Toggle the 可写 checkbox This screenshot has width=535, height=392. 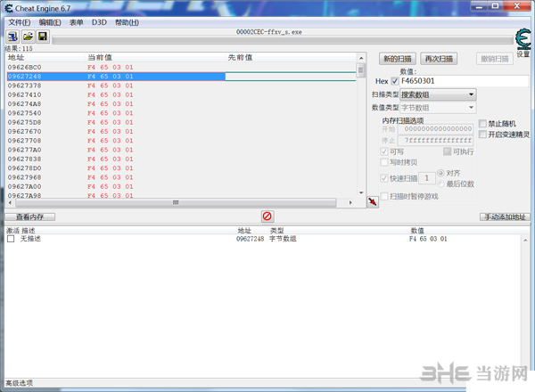(384, 151)
